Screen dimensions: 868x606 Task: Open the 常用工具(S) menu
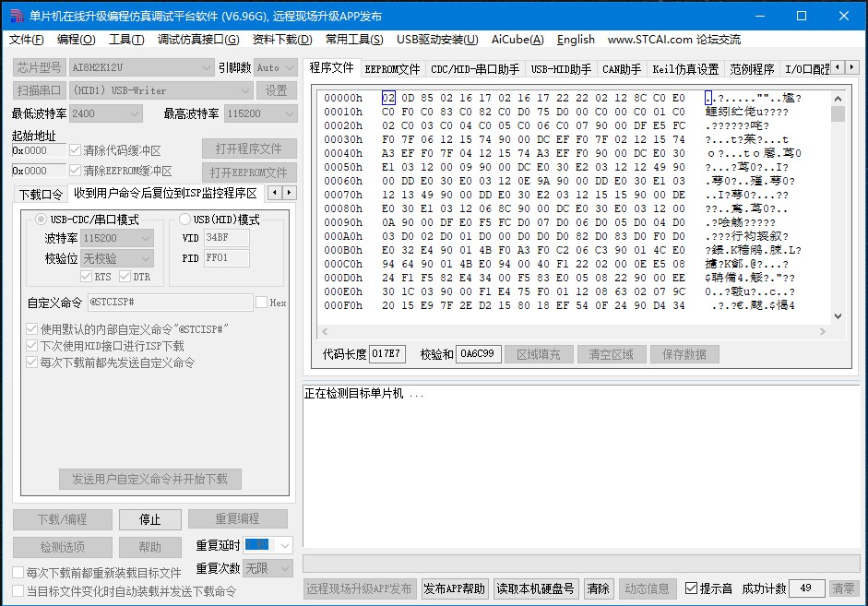(x=355, y=40)
